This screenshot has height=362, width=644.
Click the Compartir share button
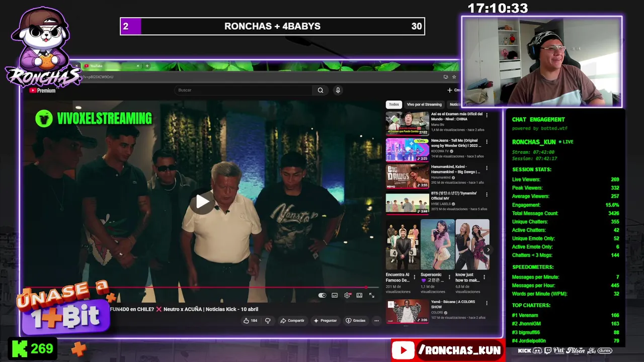point(292,320)
